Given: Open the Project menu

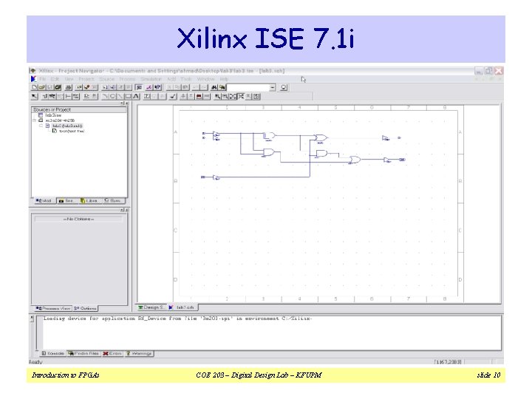Looking at the screenshot, I should pyautogui.click(x=86, y=79).
